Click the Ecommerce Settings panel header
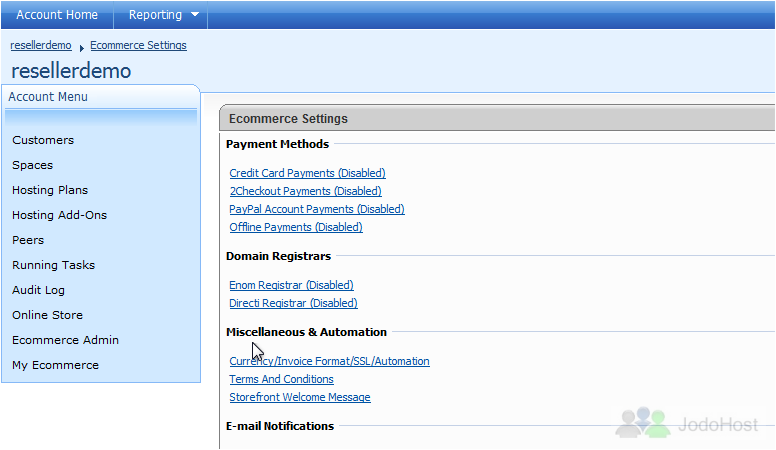 pyautogui.click(x=497, y=118)
